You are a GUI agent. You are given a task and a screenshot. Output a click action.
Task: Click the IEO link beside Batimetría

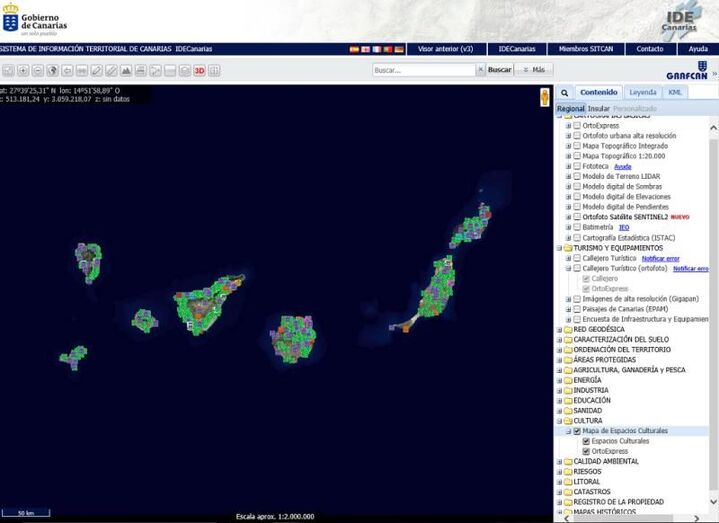point(624,227)
